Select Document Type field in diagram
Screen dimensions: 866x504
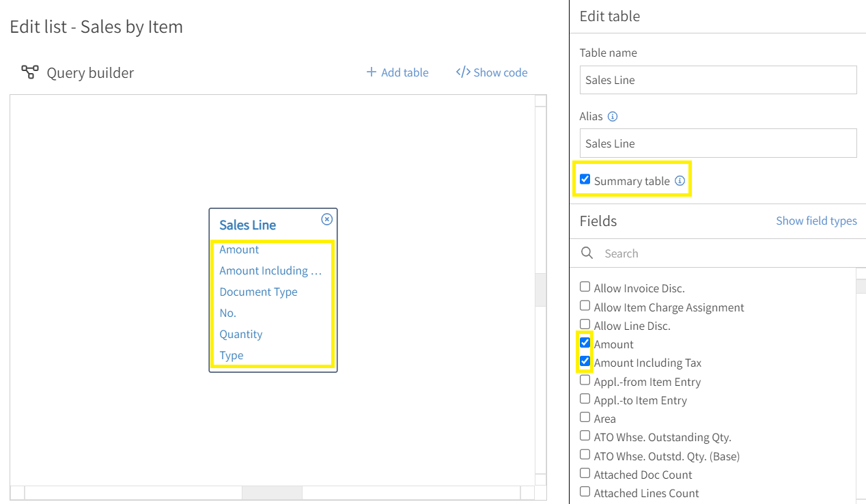point(258,292)
